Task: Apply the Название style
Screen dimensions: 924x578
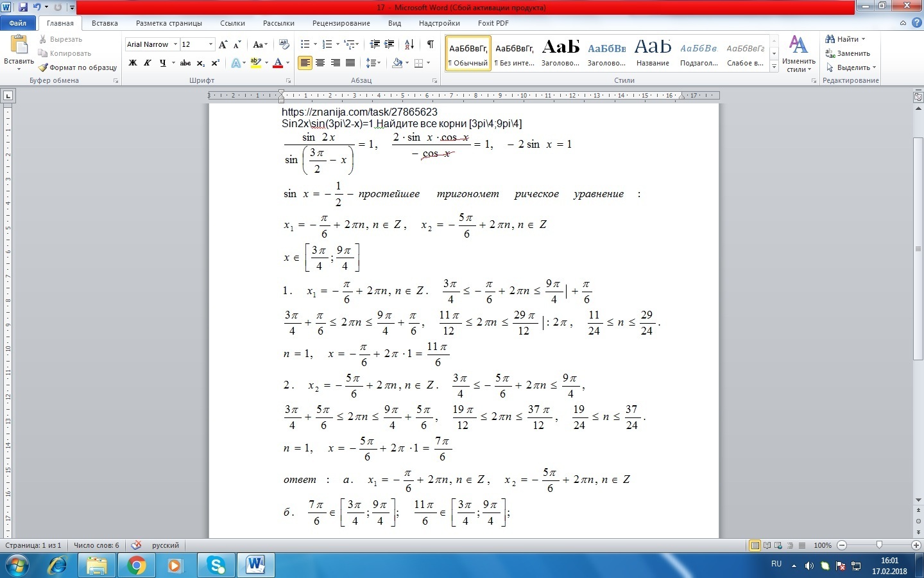Action: [x=653, y=53]
